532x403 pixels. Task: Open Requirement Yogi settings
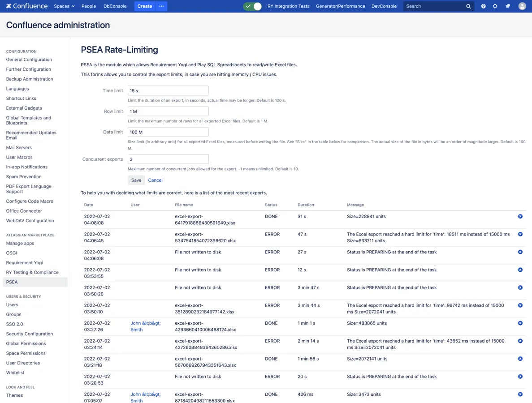point(25,263)
